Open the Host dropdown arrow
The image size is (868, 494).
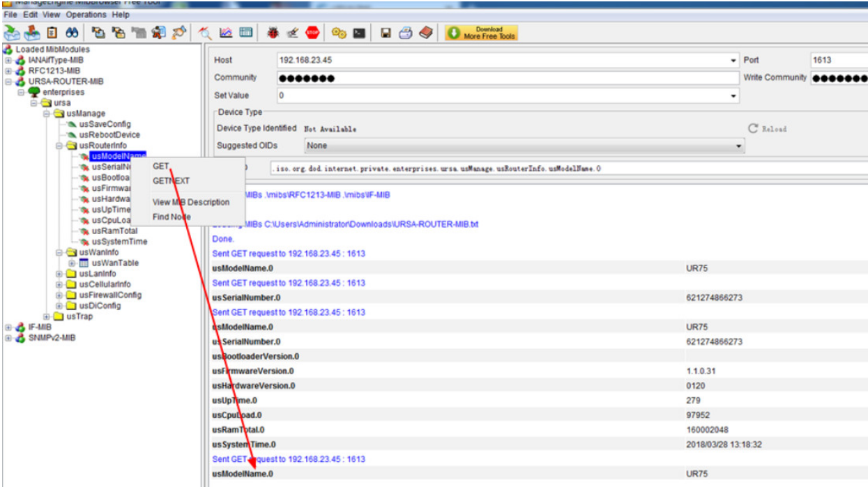point(733,61)
